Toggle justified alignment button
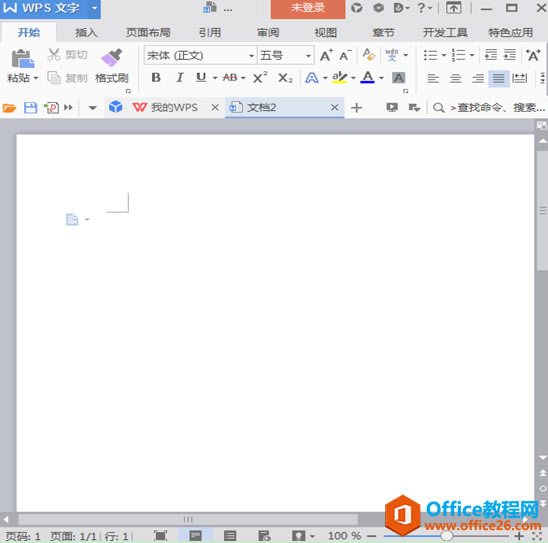Image resolution: width=548 pixels, height=543 pixels. pos(498,78)
